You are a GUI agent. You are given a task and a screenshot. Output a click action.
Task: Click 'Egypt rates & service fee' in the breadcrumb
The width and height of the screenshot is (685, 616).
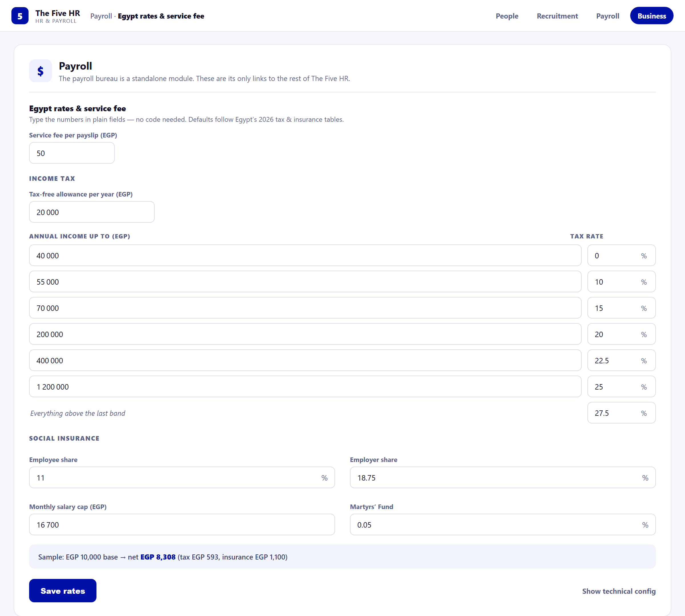pyautogui.click(x=161, y=16)
